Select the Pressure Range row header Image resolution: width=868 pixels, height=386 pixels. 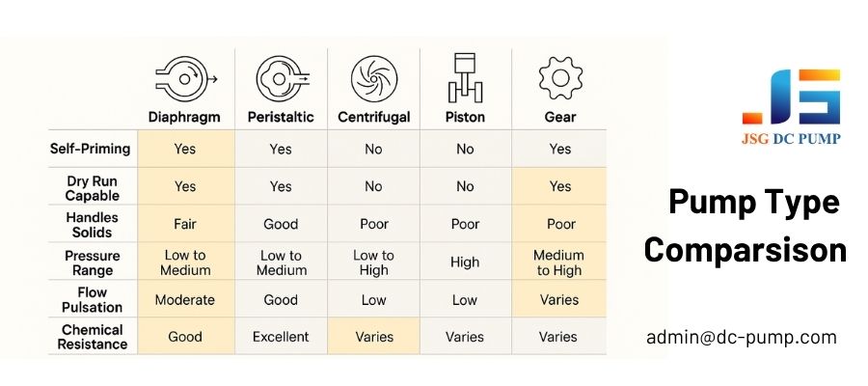tap(93, 263)
